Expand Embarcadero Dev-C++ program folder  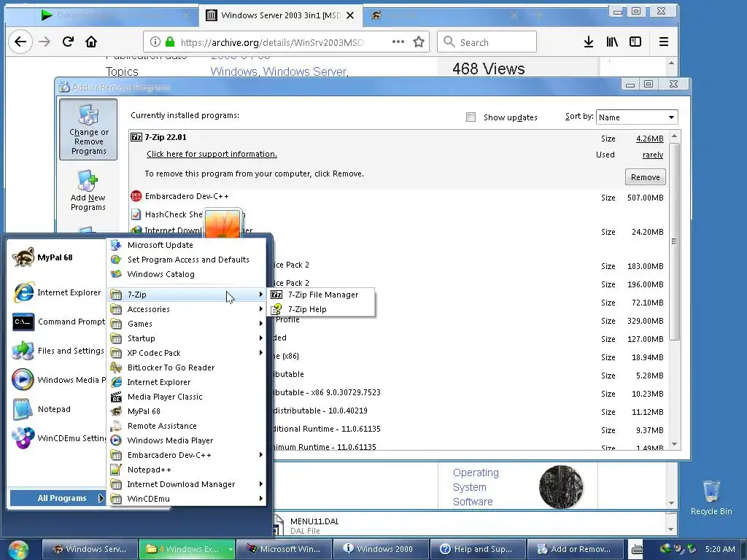point(186,455)
